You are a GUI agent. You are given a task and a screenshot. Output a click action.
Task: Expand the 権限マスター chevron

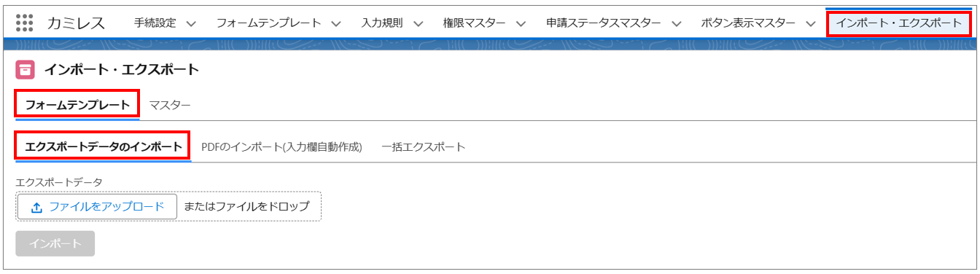(521, 23)
